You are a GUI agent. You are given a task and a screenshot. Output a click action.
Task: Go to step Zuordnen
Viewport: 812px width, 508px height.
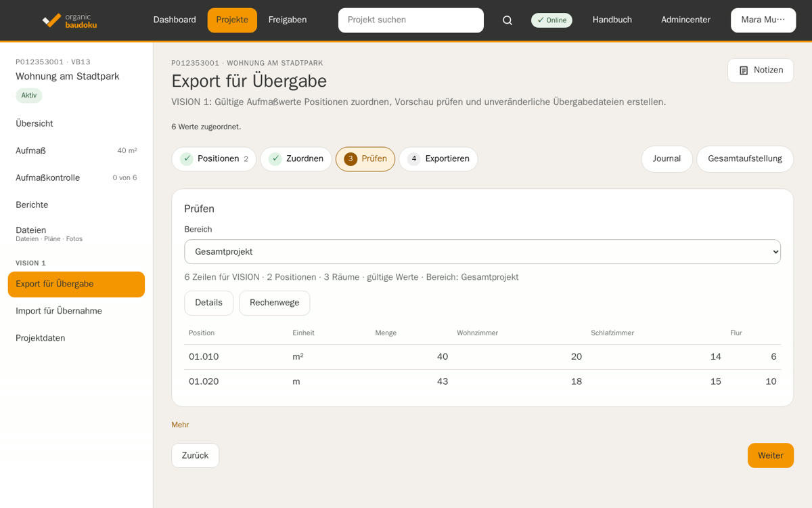296,159
